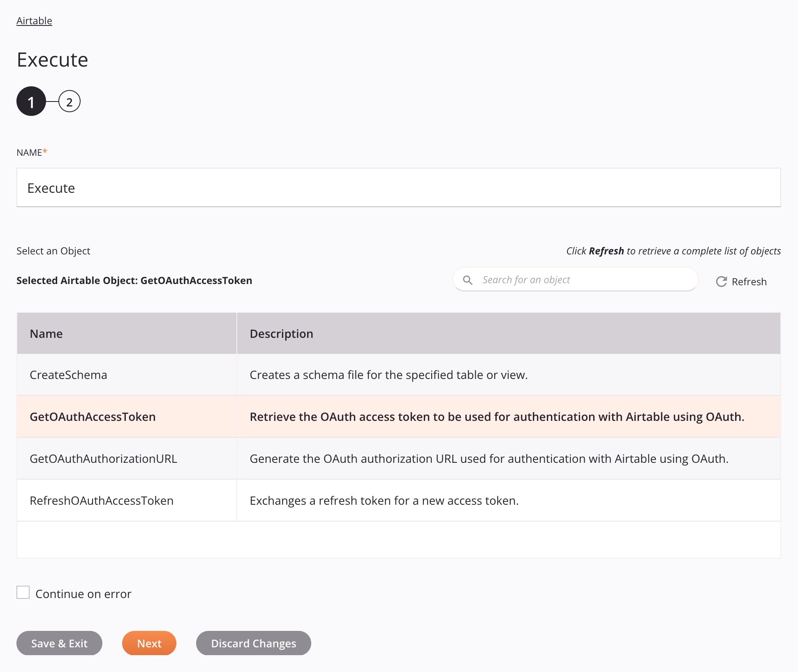This screenshot has height=672, width=798.
Task: Click the Selected Airtable Object label
Action: 134,281
